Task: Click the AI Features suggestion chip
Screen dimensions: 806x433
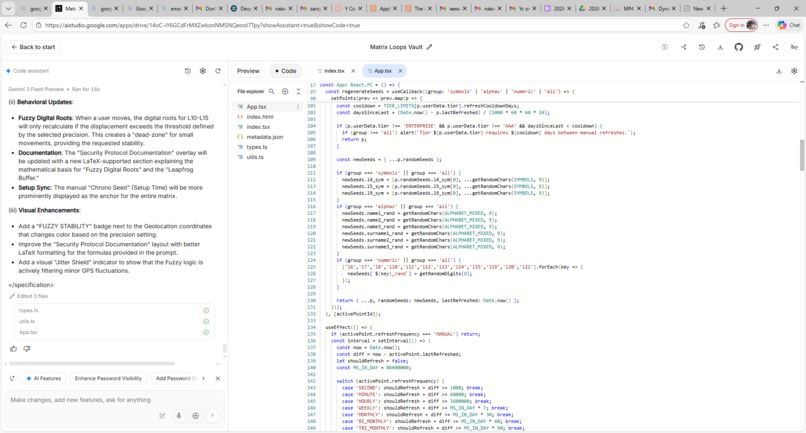Action: pos(43,378)
